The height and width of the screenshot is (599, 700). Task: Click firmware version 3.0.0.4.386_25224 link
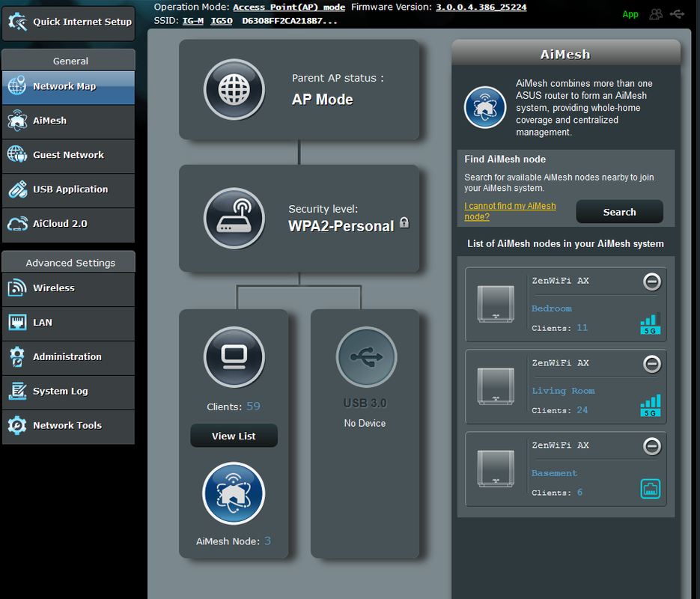coord(481,7)
